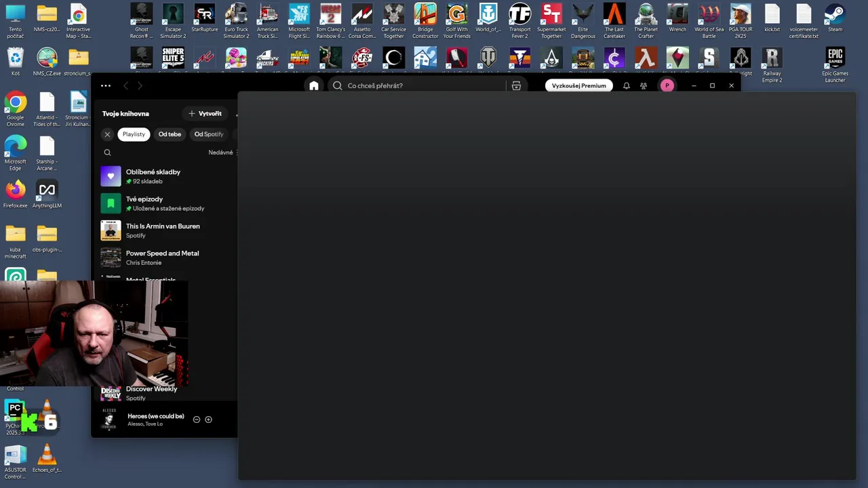Select Microsoft Flight Simulator shortcut
Viewport: 868px width, 488px height.
(x=299, y=21)
